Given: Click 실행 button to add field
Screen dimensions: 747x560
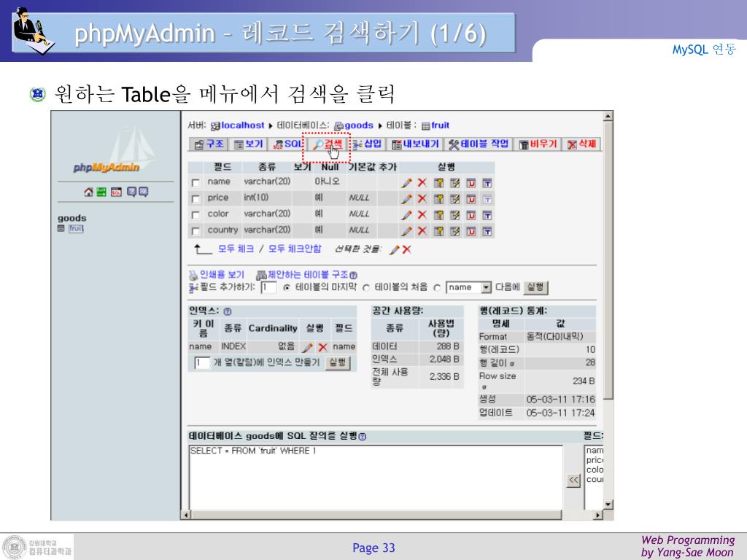Looking at the screenshot, I should [x=535, y=287].
